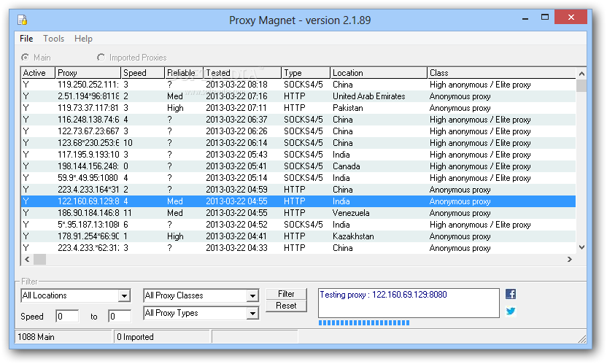Viewport: 607px width, 364px height.
Task: Select the Canada proxy row
Action: (x=298, y=166)
